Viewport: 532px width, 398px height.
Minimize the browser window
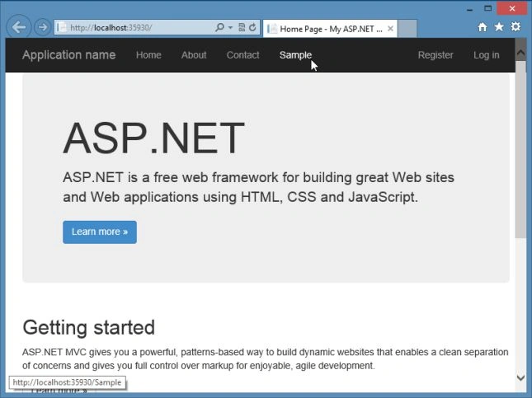click(x=469, y=9)
